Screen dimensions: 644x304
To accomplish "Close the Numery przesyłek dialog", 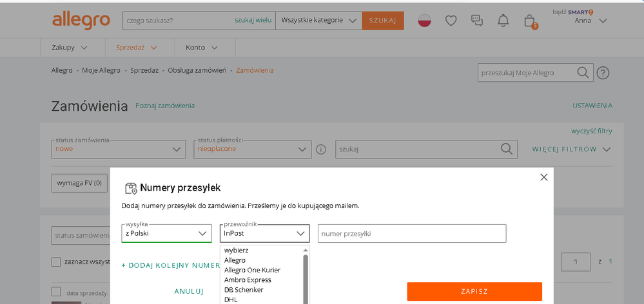I will (544, 177).
